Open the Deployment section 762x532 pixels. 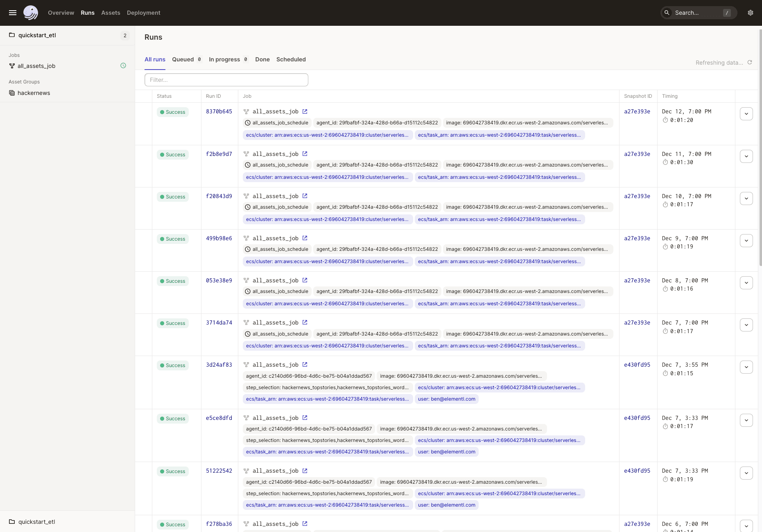pyautogui.click(x=143, y=13)
